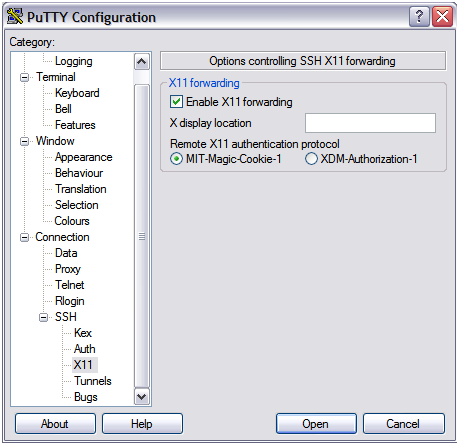Click the Open button to connect

[x=316, y=424]
